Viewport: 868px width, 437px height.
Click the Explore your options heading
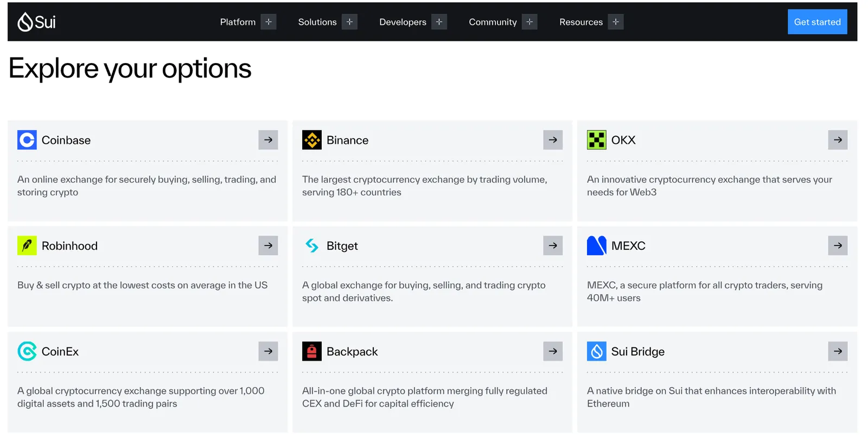130,69
